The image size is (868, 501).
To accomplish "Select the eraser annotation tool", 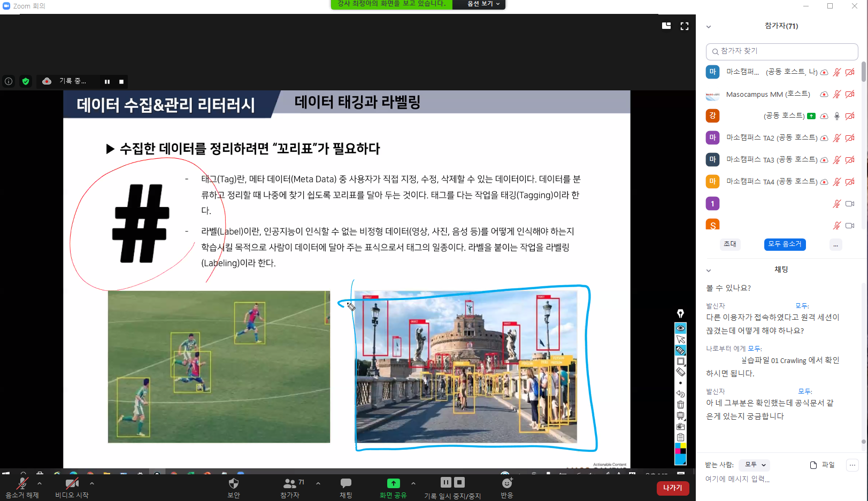I will point(680,372).
